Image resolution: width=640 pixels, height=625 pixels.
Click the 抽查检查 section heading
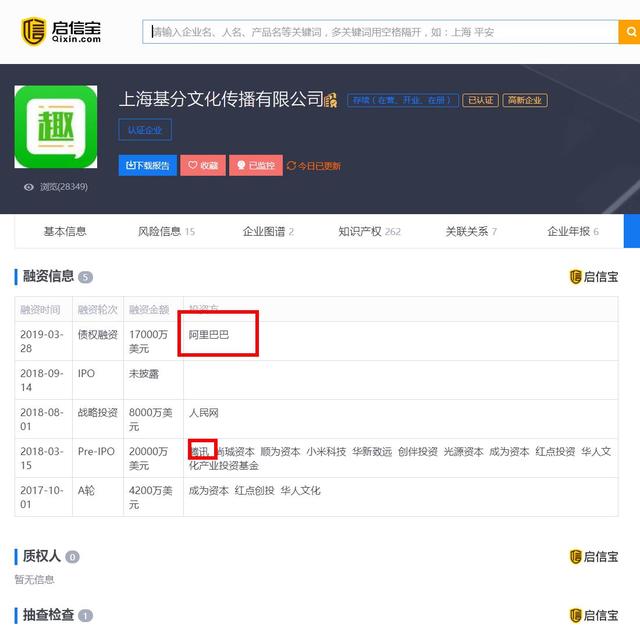coord(48,615)
